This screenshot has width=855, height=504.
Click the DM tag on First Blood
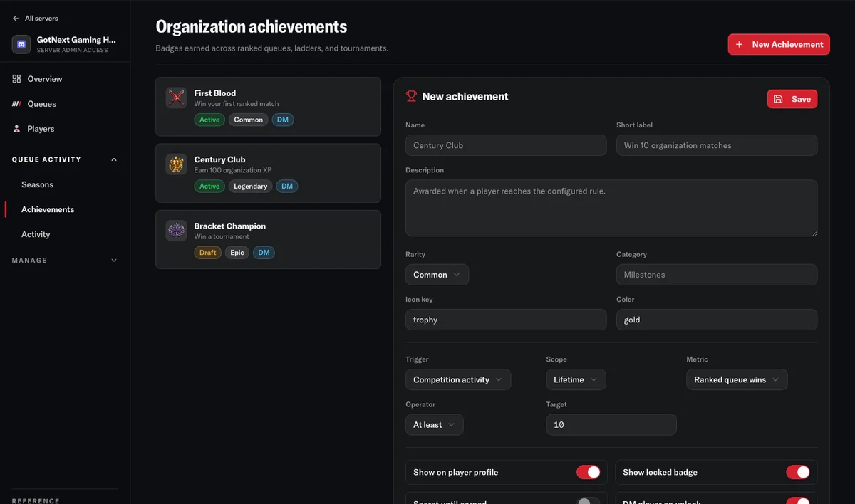pos(283,120)
